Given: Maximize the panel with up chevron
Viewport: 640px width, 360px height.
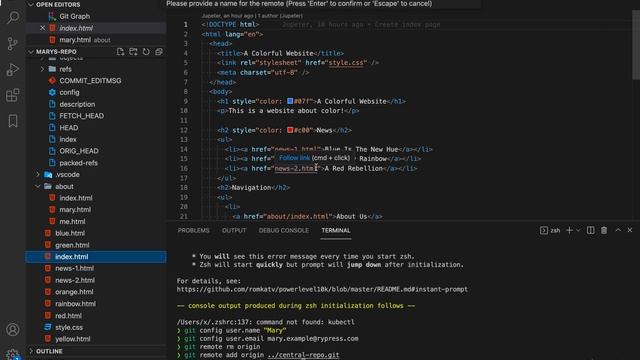Looking at the screenshot, I should point(618,230).
